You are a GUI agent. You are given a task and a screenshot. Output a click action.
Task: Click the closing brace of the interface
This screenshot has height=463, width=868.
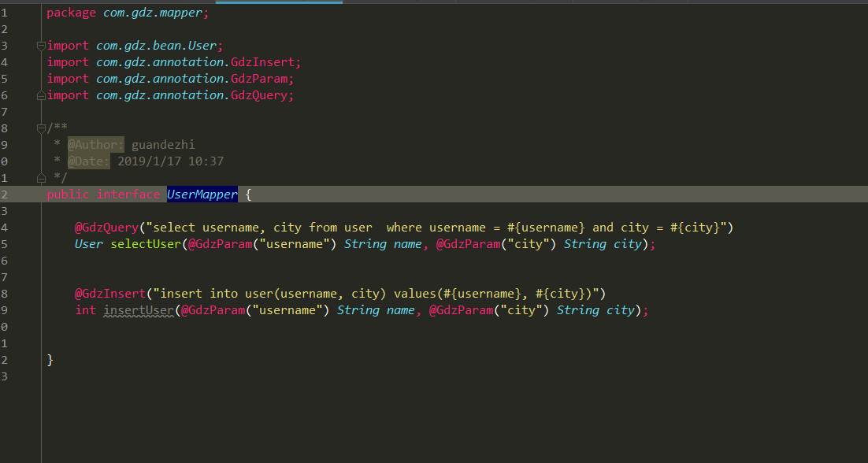coord(50,360)
